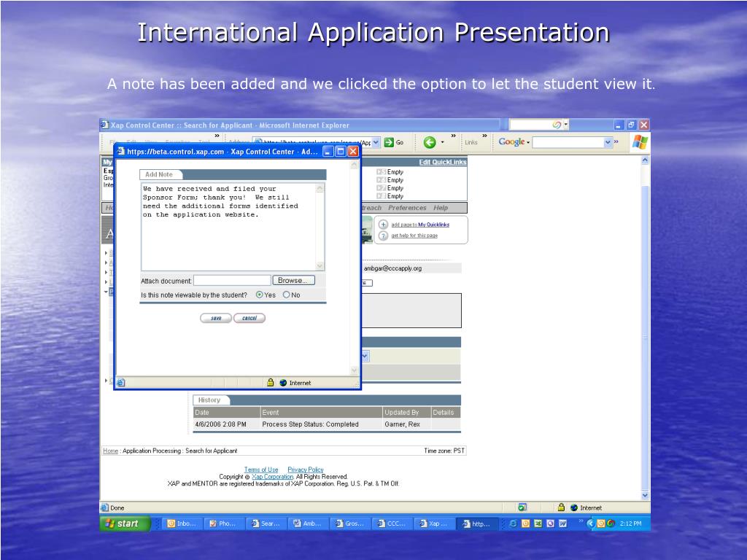Click the Attach document file path field
The height and width of the screenshot is (560, 747).
point(232,281)
